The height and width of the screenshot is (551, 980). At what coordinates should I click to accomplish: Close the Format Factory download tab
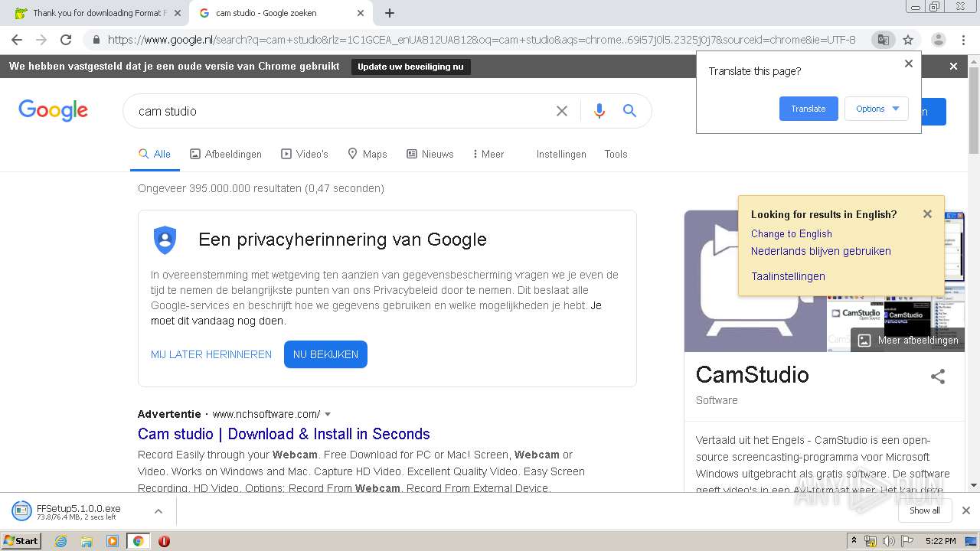tap(177, 13)
